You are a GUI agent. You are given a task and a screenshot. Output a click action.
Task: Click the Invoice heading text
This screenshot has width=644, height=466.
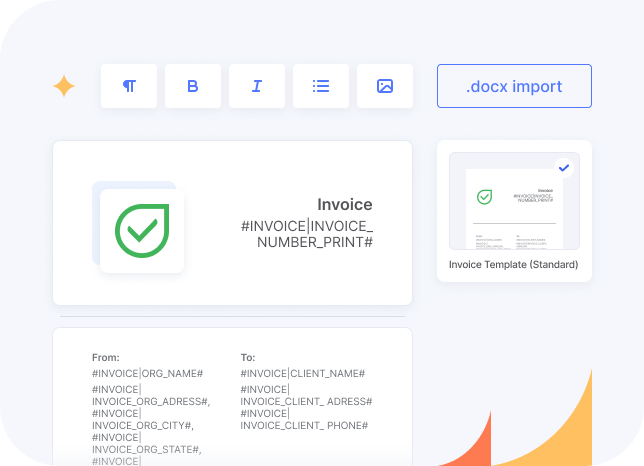click(x=344, y=204)
